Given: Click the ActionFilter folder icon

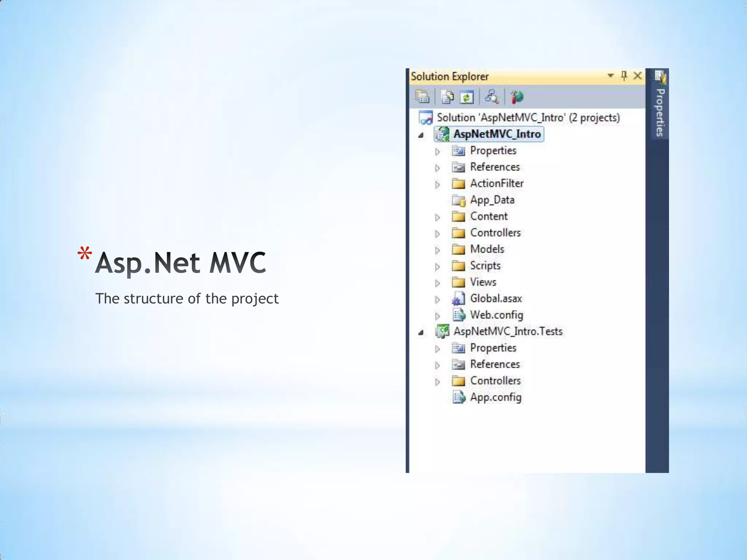Looking at the screenshot, I should pyautogui.click(x=458, y=183).
